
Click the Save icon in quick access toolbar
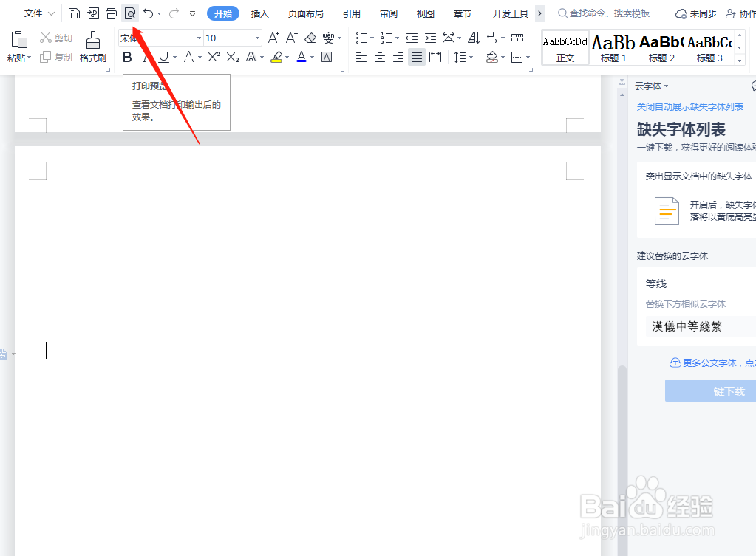tap(74, 13)
